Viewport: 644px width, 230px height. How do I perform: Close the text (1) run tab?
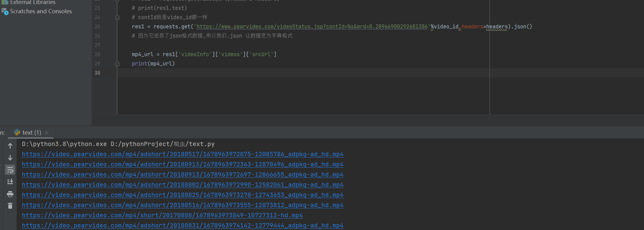pos(47,133)
